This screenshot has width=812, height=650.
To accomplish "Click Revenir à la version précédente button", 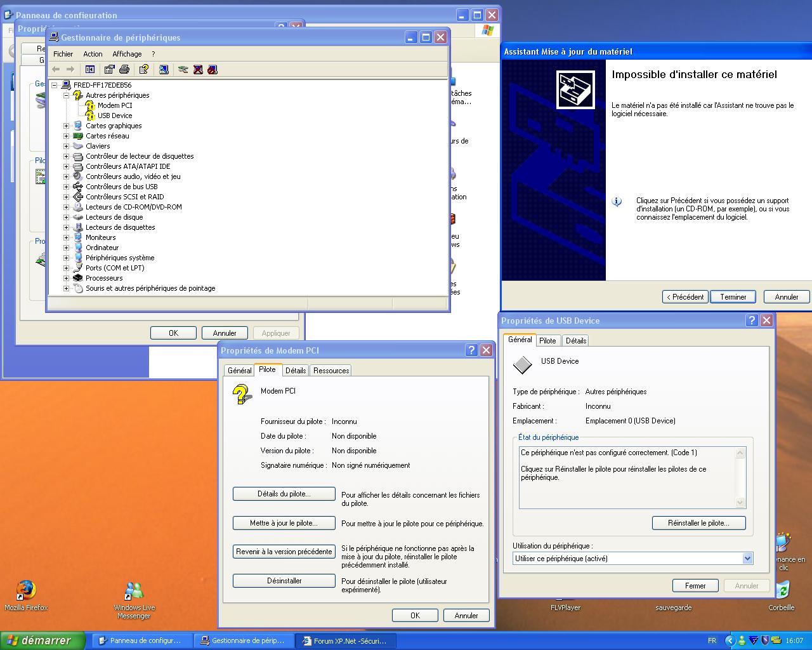I will tap(284, 552).
